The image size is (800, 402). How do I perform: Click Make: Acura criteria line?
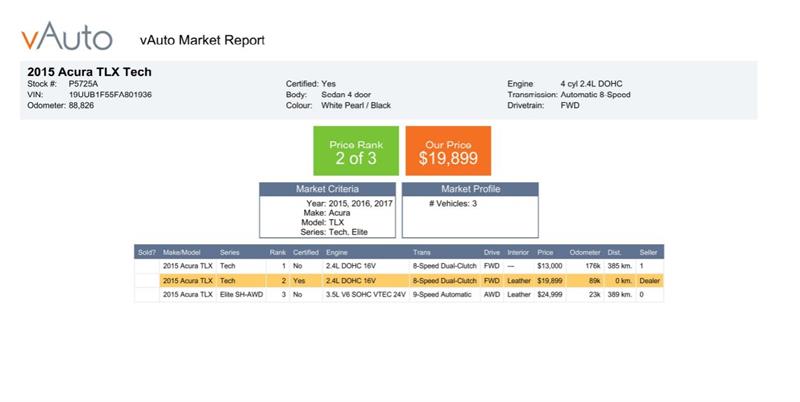click(327, 213)
